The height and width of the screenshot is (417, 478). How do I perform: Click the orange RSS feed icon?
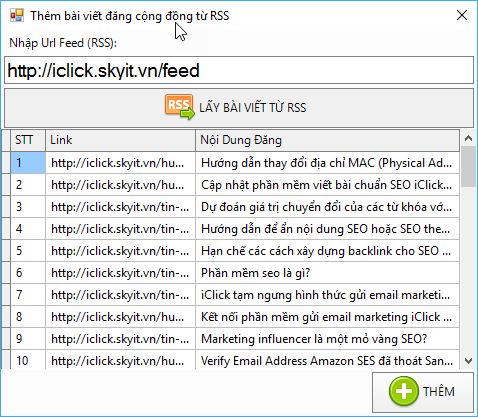(179, 107)
